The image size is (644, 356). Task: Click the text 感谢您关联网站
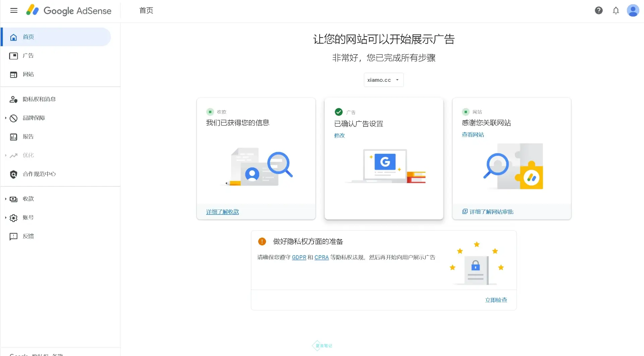point(486,123)
